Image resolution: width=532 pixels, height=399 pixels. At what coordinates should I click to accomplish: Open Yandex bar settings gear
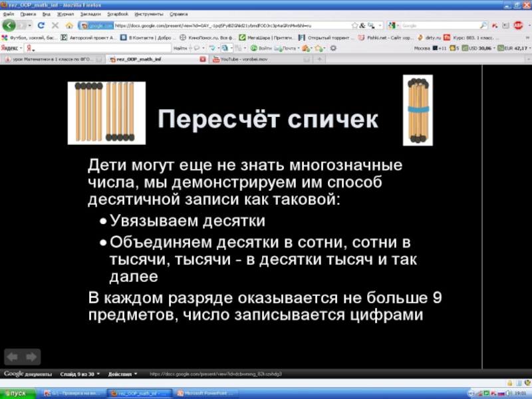(x=333, y=48)
